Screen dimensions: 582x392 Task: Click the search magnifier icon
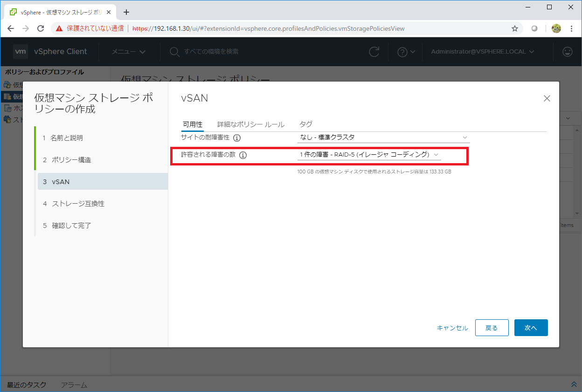click(x=174, y=52)
